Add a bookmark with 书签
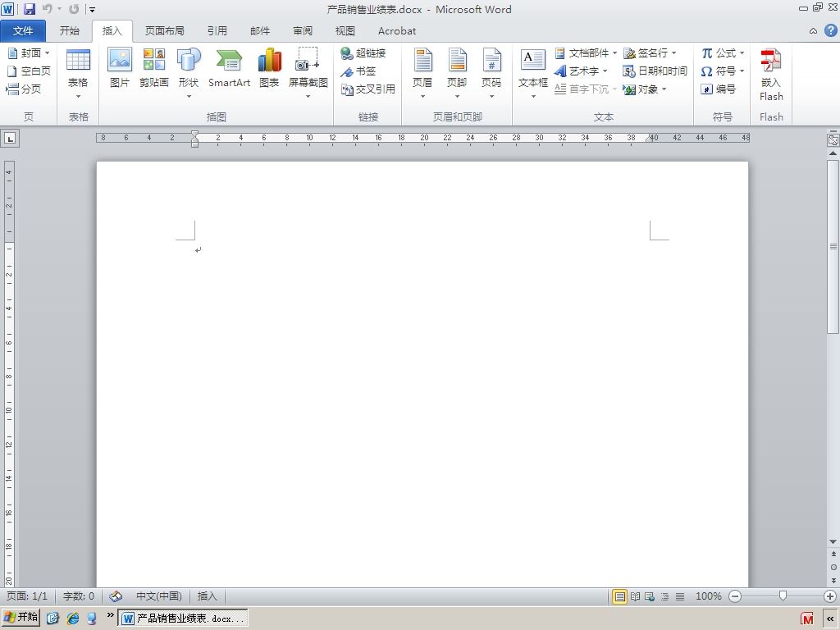The image size is (840, 630). coord(358,71)
